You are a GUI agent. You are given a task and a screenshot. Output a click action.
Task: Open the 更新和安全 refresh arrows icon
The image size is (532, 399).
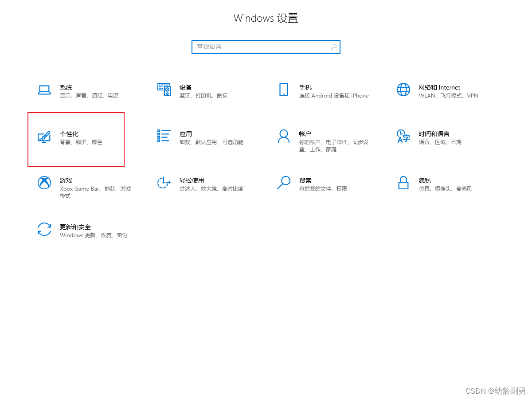(x=44, y=229)
